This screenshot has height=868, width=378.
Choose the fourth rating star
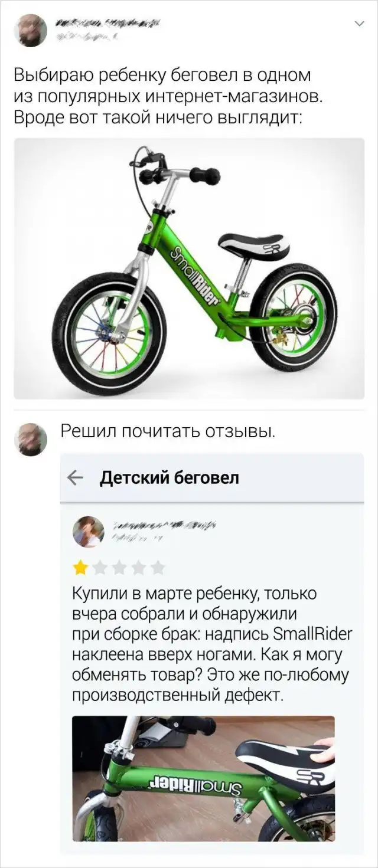click(138, 568)
